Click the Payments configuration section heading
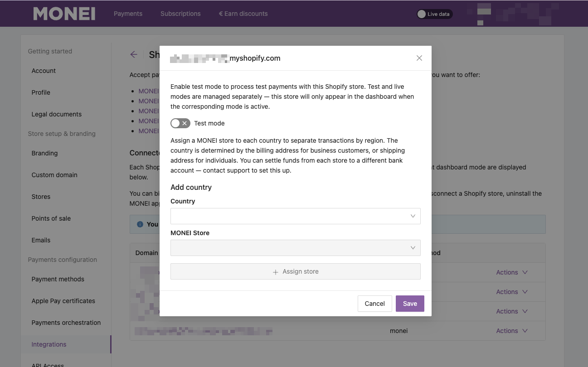Image resolution: width=588 pixels, height=367 pixels. click(63, 260)
